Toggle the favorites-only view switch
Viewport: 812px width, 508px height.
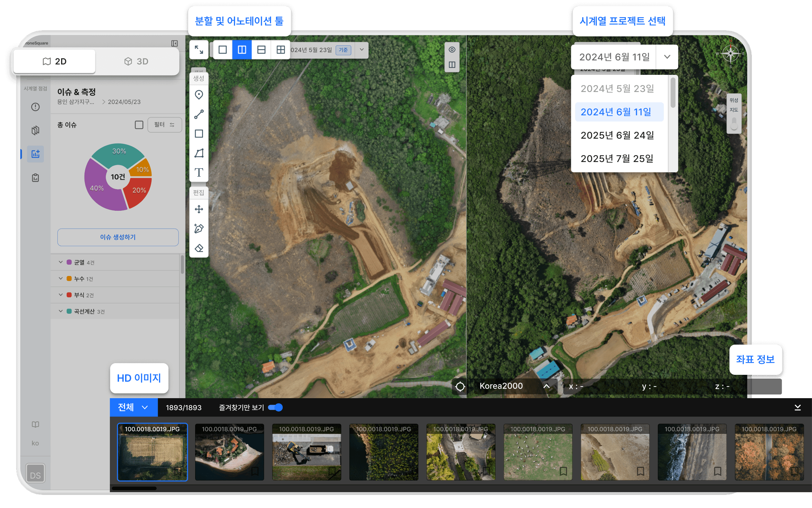(x=275, y=407)
